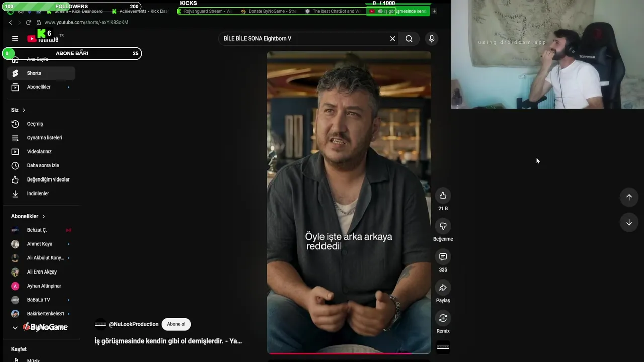Click browser back arrow
The height and width of the screenshot is (362, 644).
(10, 23)
